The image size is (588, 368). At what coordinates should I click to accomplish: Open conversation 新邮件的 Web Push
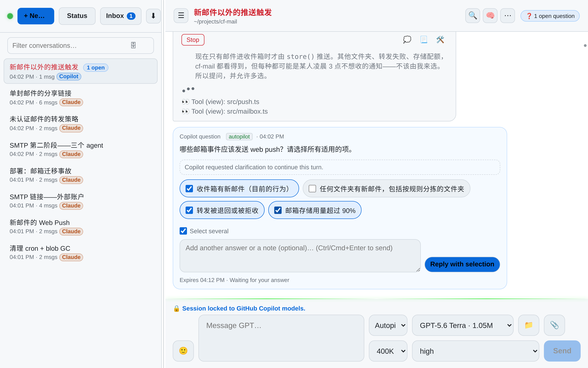pos(80,227)
